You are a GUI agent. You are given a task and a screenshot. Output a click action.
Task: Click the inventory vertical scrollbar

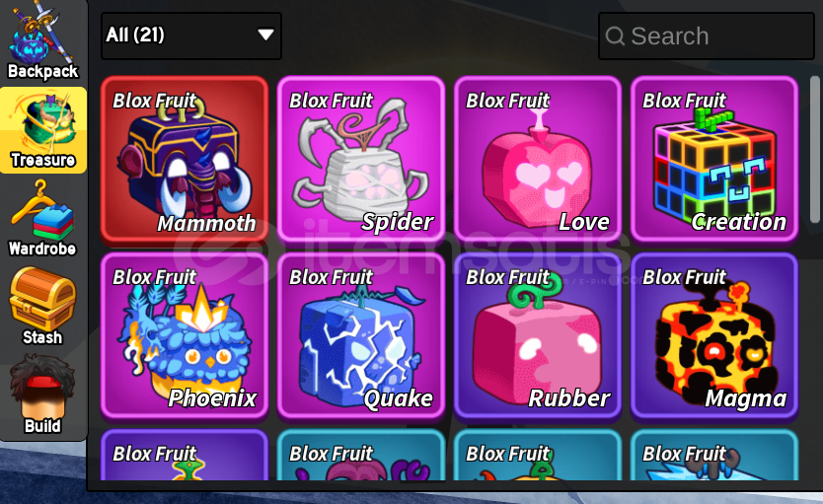(x=814, y=150)
